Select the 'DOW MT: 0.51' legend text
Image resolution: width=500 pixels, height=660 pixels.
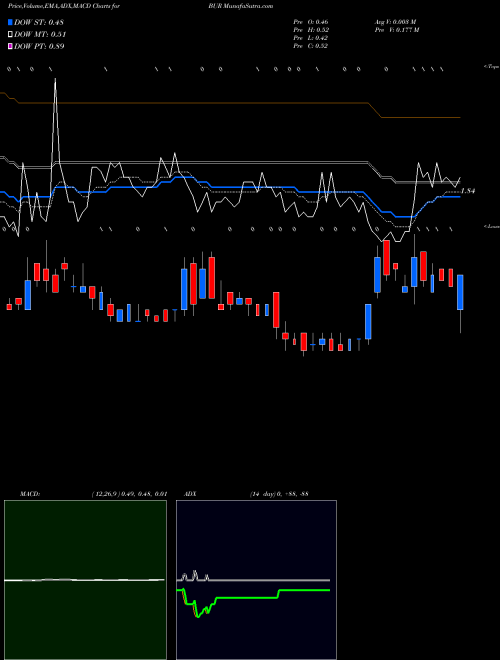(x=40, y=34)
